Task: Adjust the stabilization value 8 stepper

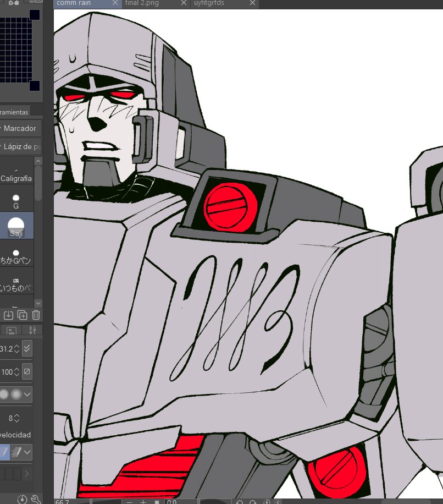Action: click(16, 418)
